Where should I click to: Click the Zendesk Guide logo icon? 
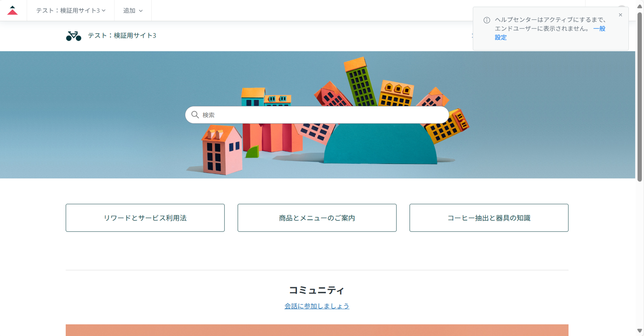pyautogui.click(x=13, y=10)
